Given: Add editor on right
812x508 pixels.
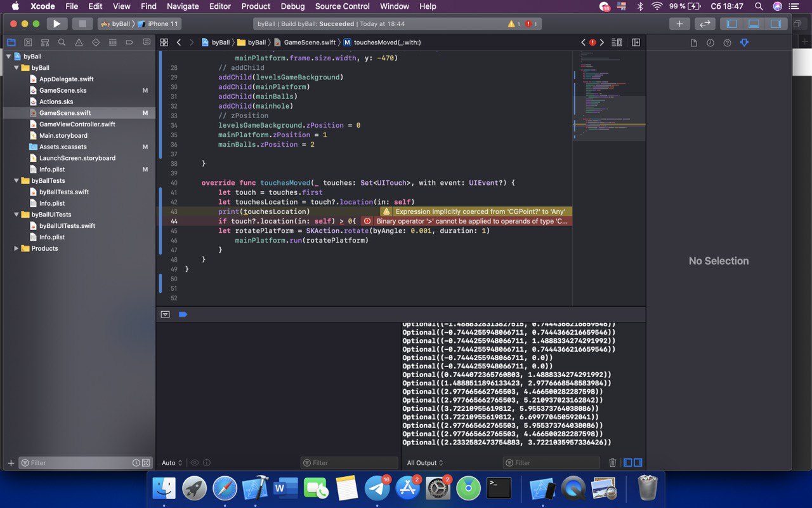Looking at the screenshot, I should 636,43.
